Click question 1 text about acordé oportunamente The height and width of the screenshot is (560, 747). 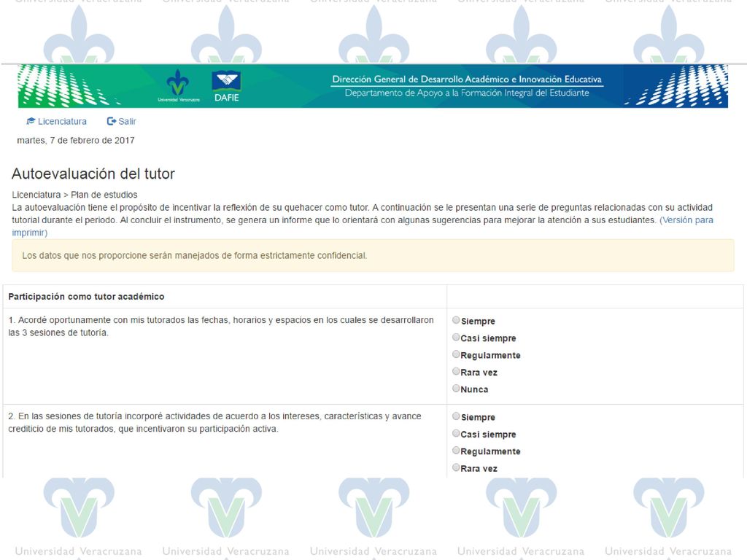(x=221, y=326)
